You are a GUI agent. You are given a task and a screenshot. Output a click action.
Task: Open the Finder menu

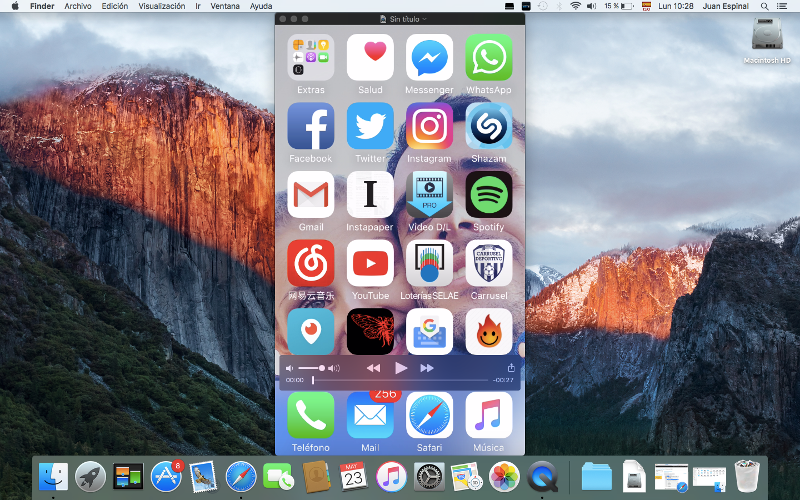pos(42,6)
